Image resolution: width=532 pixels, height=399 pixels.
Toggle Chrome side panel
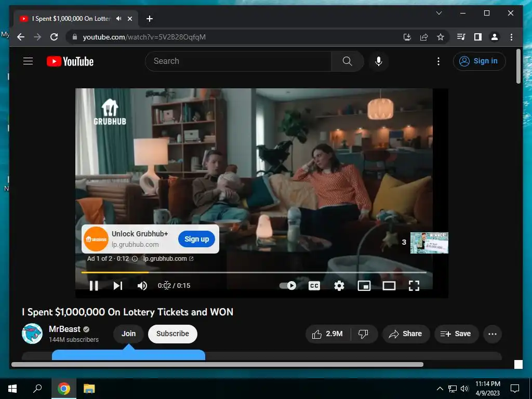(478, 37)
